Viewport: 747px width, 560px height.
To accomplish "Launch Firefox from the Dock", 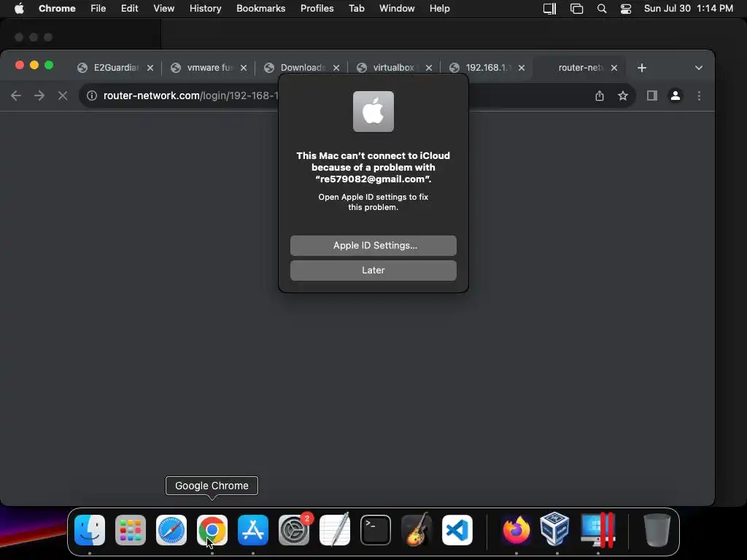I will pyautogui.click(x=516, y=529).
